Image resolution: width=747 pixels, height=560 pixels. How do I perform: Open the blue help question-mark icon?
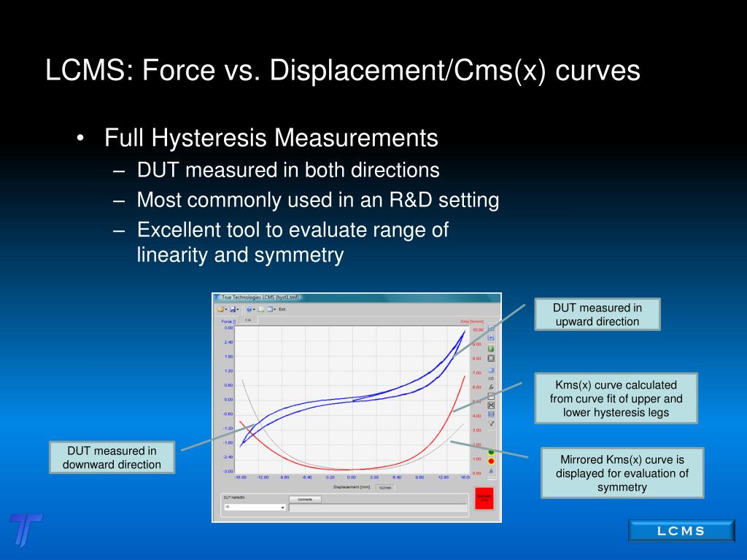coord(249,309)
